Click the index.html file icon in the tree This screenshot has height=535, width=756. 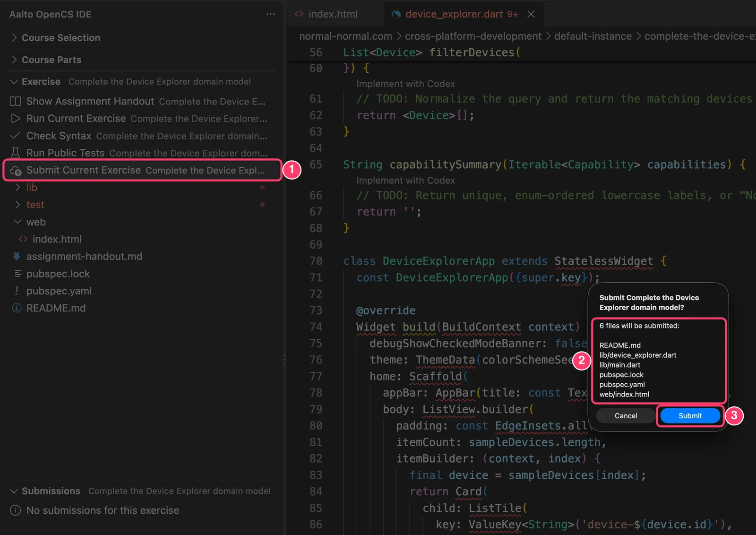(23, 239)
